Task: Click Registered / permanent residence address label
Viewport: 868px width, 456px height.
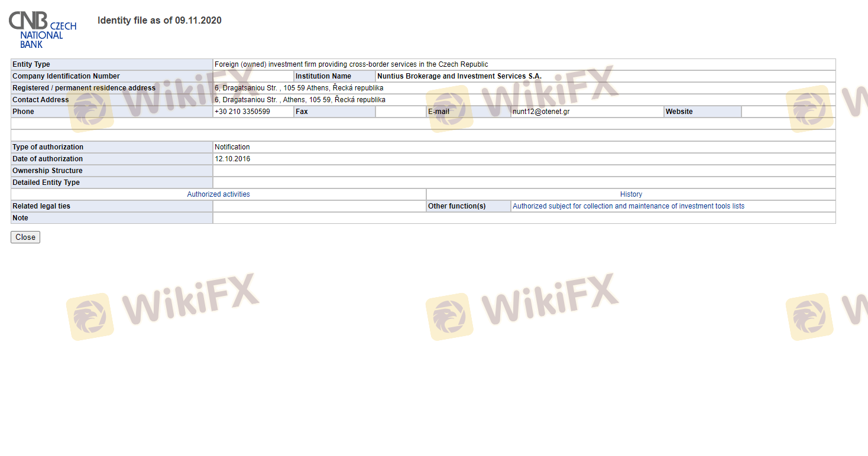Action: (x=84, y=88)
